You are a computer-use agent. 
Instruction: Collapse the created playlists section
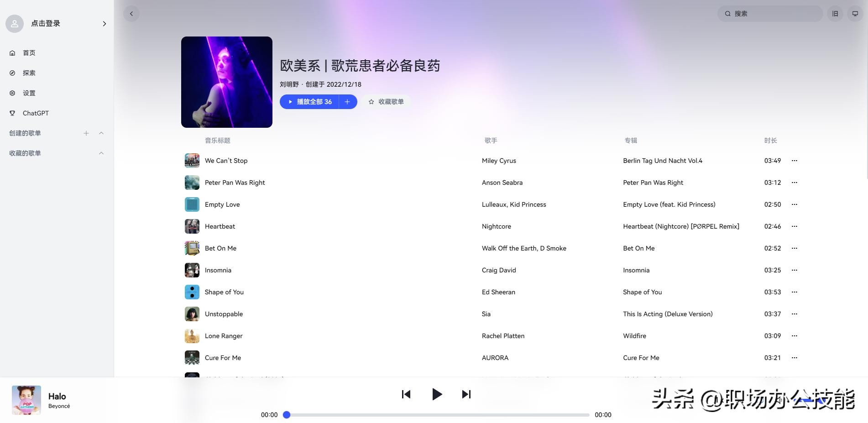(101, 133)
